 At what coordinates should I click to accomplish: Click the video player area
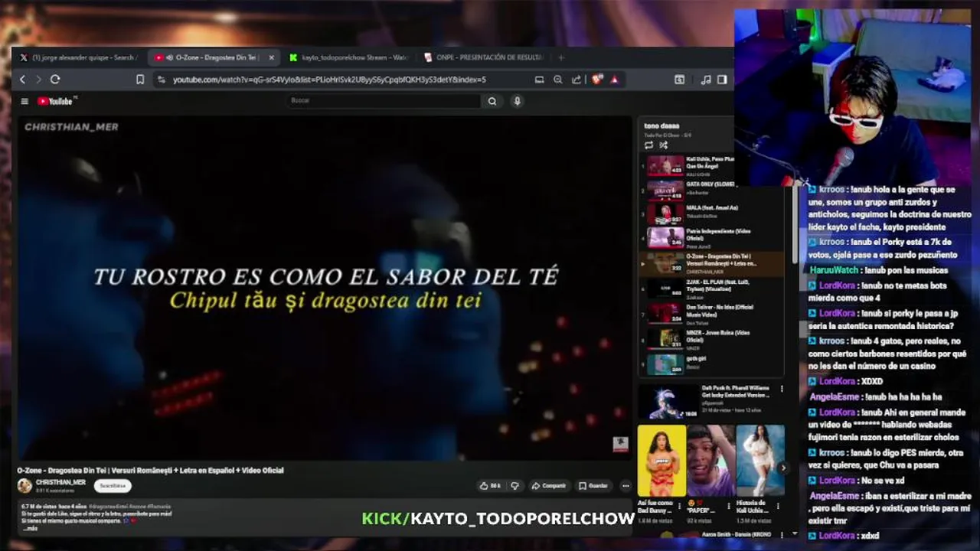pyautogui.click(x=325, y=289)
